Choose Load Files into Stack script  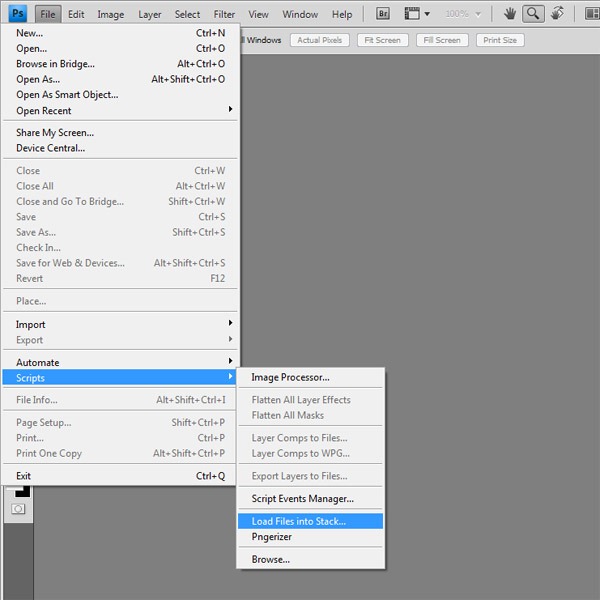pos(310,521)
